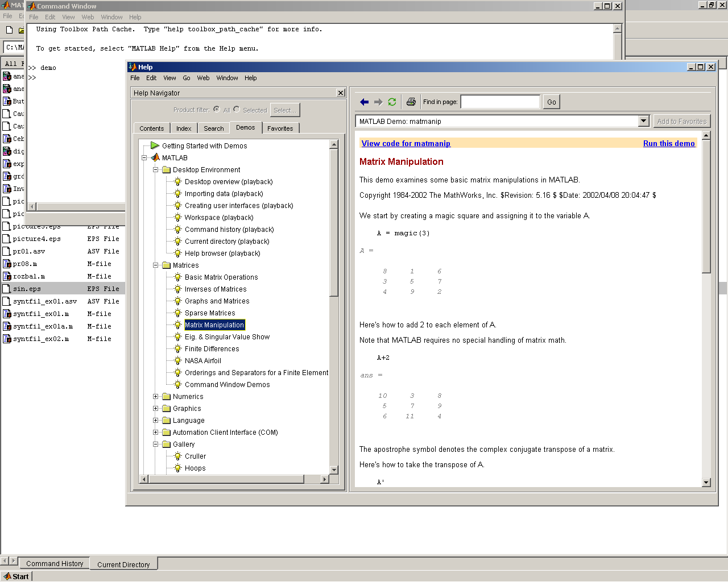Close the Help Navigator pane with X
The height and width of the screenshot is (582, 728).
[x=341, y=93]
